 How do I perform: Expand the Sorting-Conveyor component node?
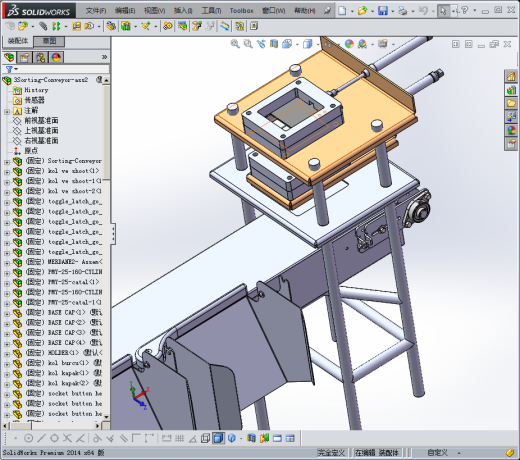7,162
